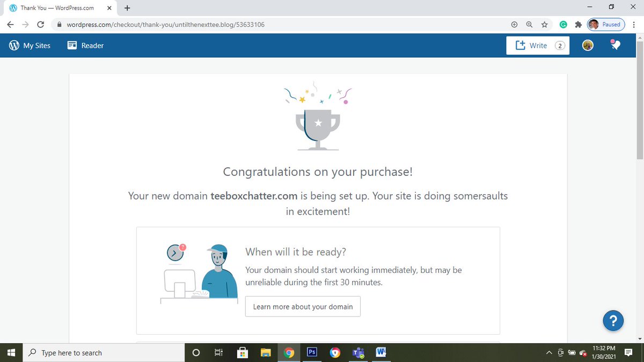Click the Type here to search box
Image resolution: width=644 pixels, height=362 pixels.
[104, 352]
